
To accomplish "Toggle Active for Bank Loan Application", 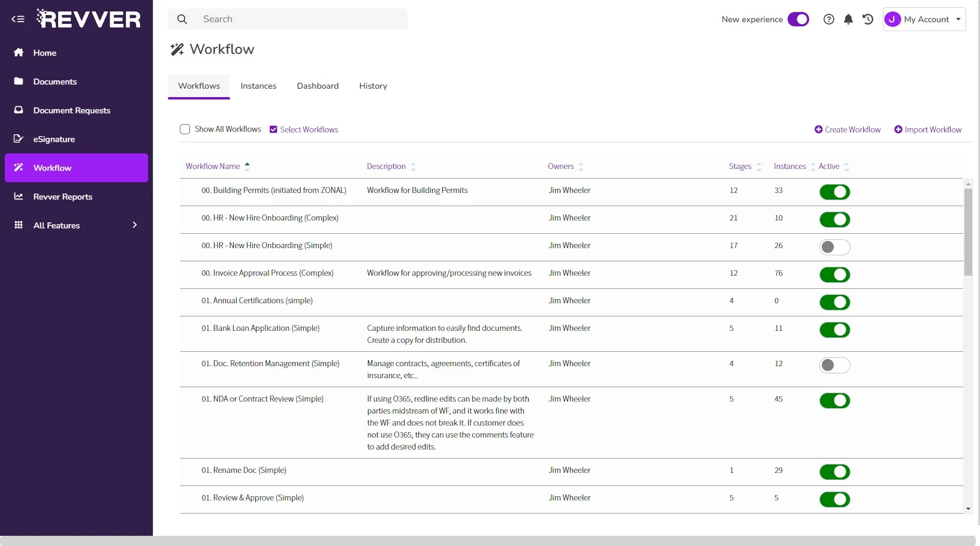I will (835, 330).
